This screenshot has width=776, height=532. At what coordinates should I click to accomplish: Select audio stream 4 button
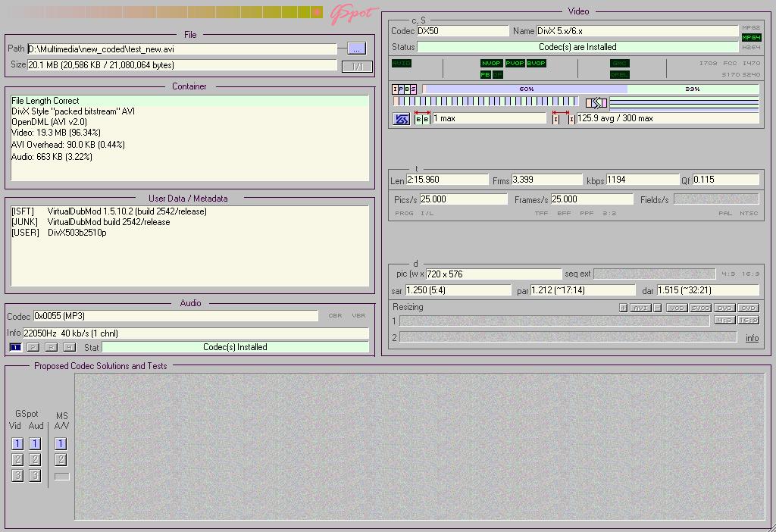tap(69, 347)
